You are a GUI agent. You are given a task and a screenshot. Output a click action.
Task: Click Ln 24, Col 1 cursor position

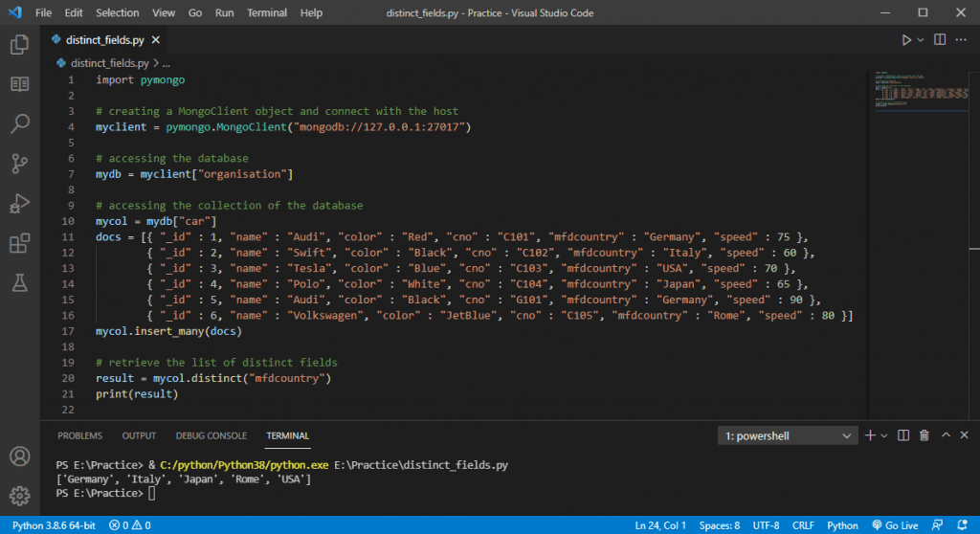pos(660,525)
